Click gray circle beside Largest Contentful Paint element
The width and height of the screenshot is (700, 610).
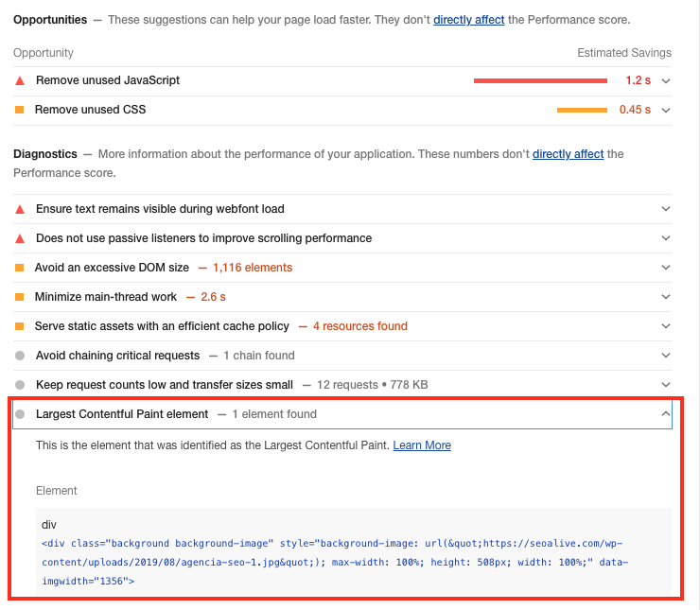point(20,414)
